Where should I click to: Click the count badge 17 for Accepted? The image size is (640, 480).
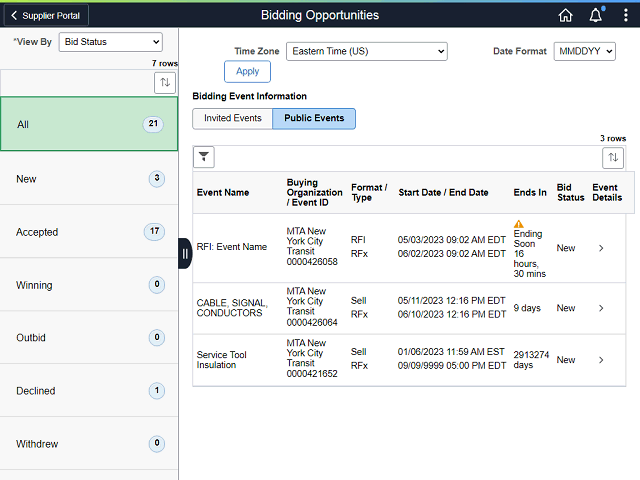click(x=154, y=231)
